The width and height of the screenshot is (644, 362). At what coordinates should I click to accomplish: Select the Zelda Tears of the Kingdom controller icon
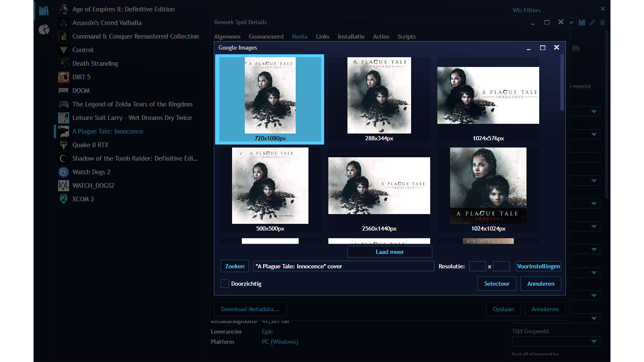[x=64, y=104]
